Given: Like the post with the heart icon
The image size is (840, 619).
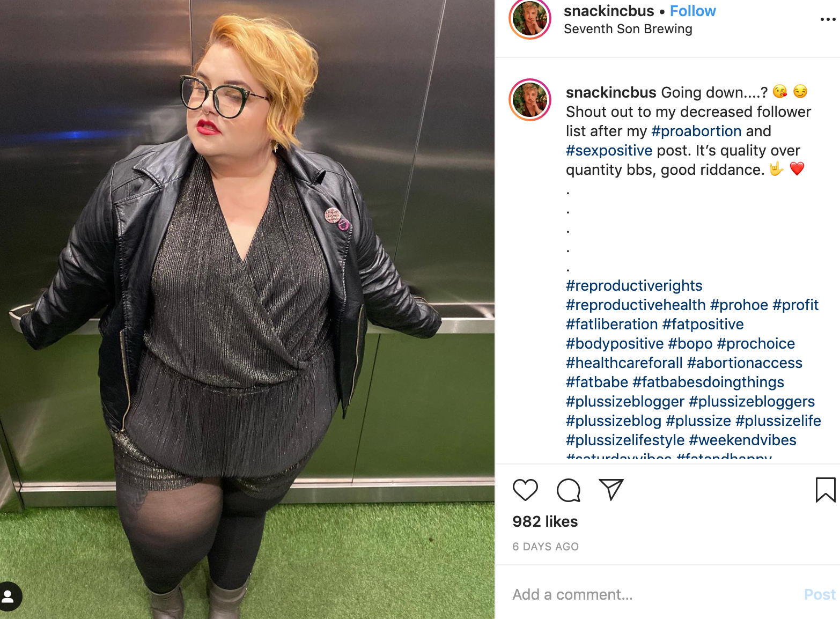Looking at the screenshot, I should [x=525, y=490].
